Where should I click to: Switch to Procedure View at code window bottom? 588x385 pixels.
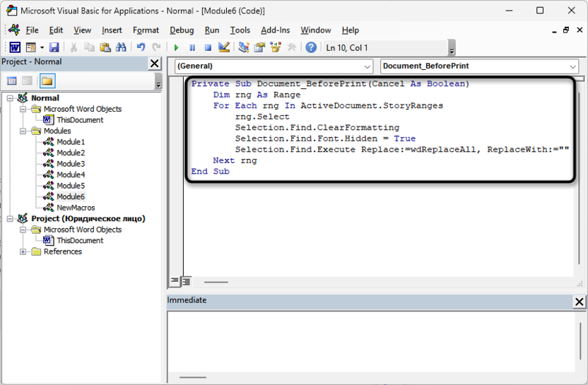[175, 281]
